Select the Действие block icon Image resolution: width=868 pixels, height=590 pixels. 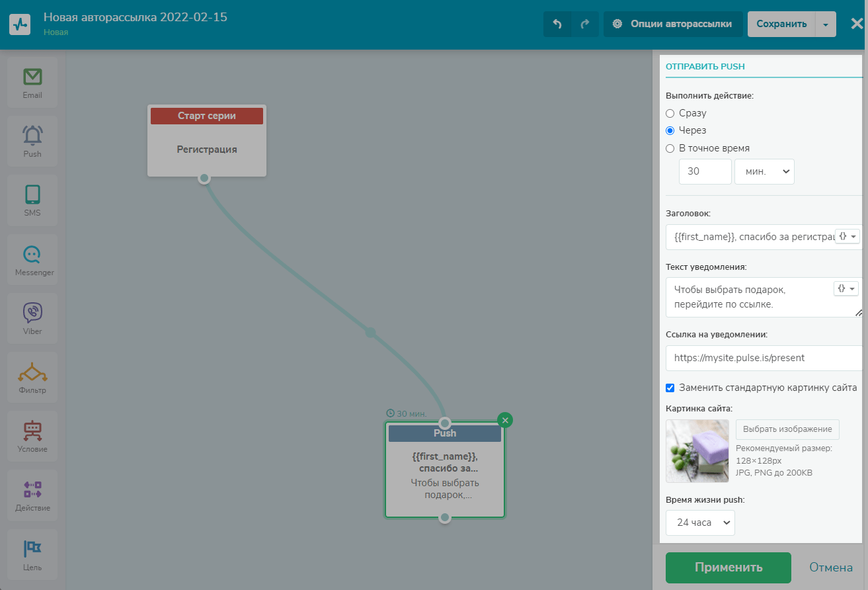[32, 490]
